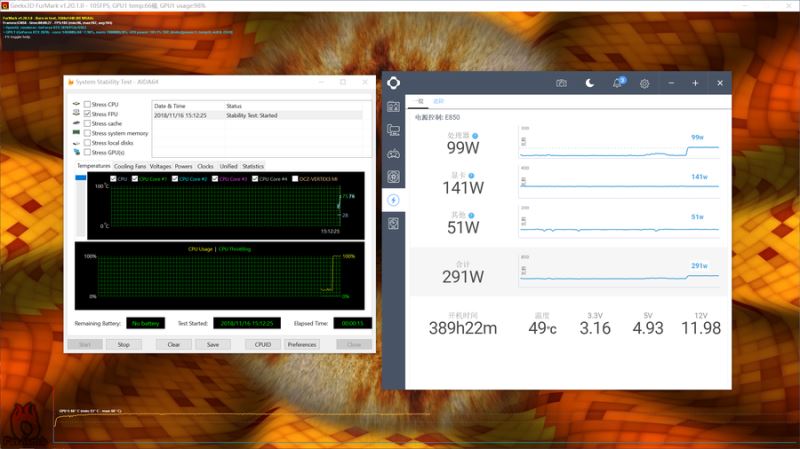Switch to the Voltages tab
The width and height of the screenshot is (800, 449).
(x=160, y=166)
